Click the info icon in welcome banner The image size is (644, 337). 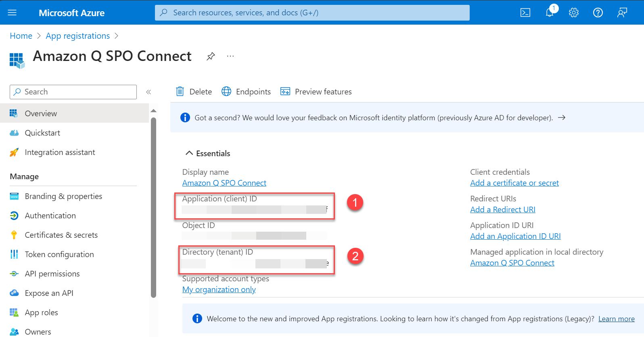197,318
